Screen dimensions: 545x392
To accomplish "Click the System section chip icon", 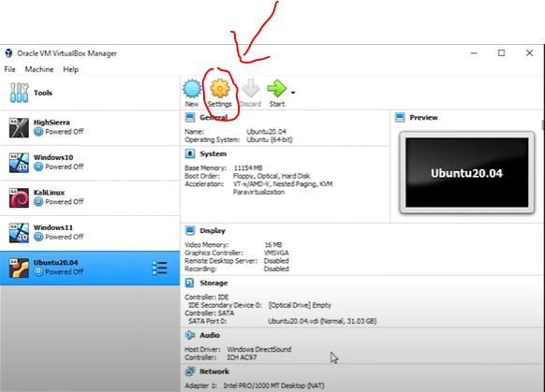I will click(x=190, y=153).
